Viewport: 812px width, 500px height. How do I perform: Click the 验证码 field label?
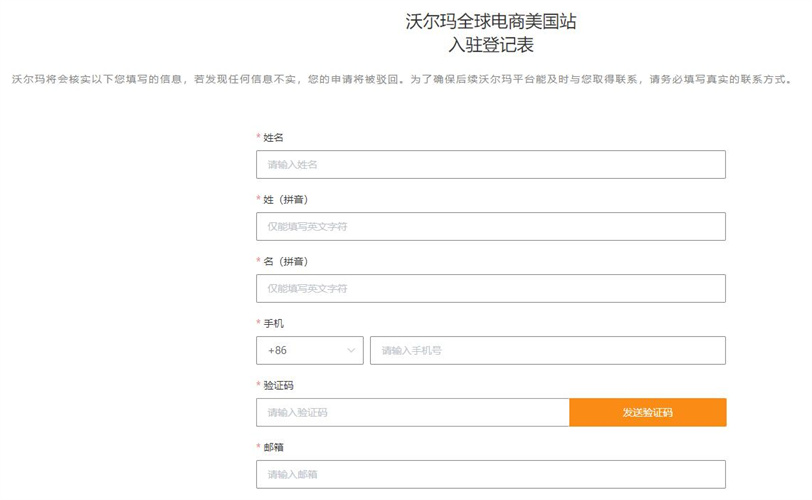click(278, 386)
